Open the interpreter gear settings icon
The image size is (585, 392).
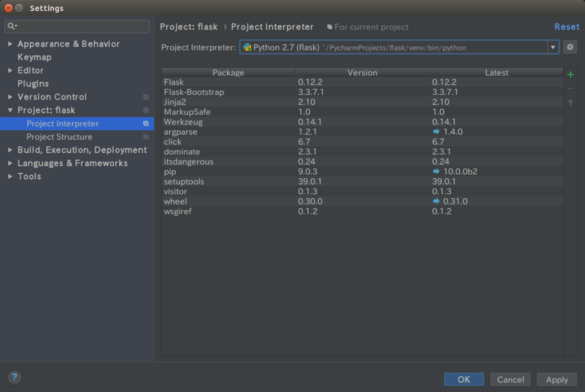pos(570,47)
